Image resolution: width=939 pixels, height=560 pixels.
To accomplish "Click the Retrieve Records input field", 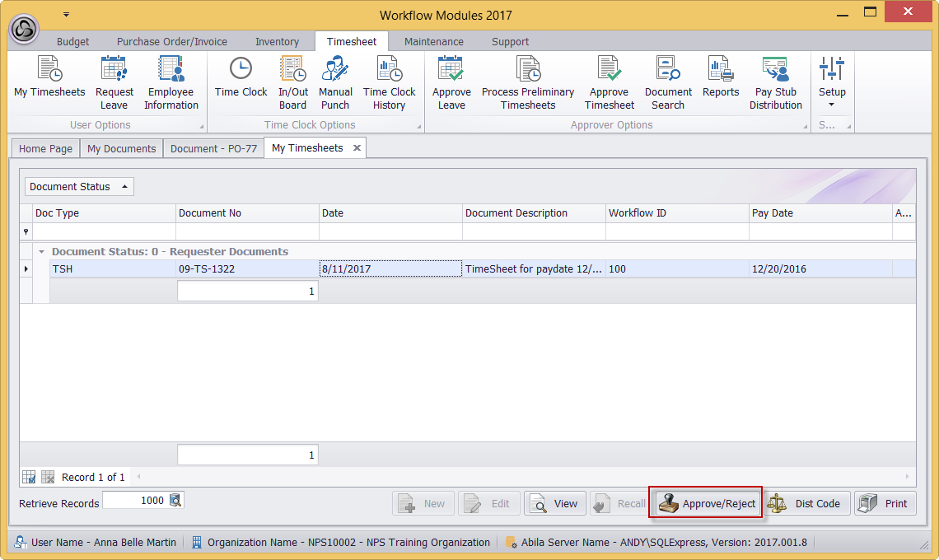I will click(134, 501).
